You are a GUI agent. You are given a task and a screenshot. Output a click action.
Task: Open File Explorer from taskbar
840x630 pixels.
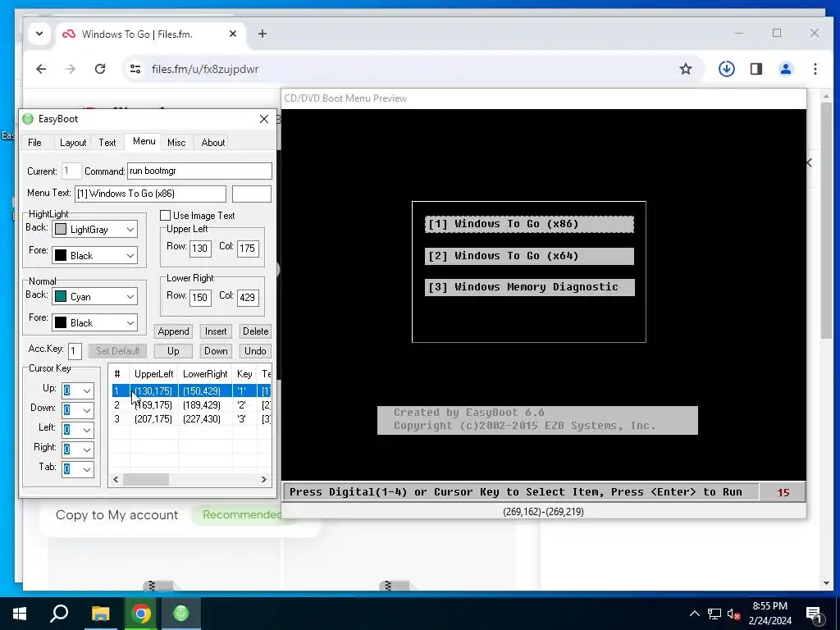(100, 614)
